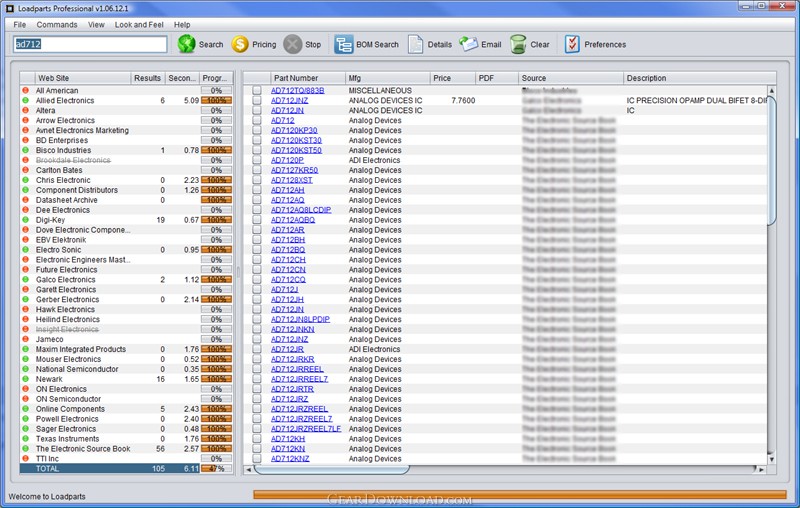800x508 pixels.
Task: Click red status dot for All American
Action: pos(26,90)
